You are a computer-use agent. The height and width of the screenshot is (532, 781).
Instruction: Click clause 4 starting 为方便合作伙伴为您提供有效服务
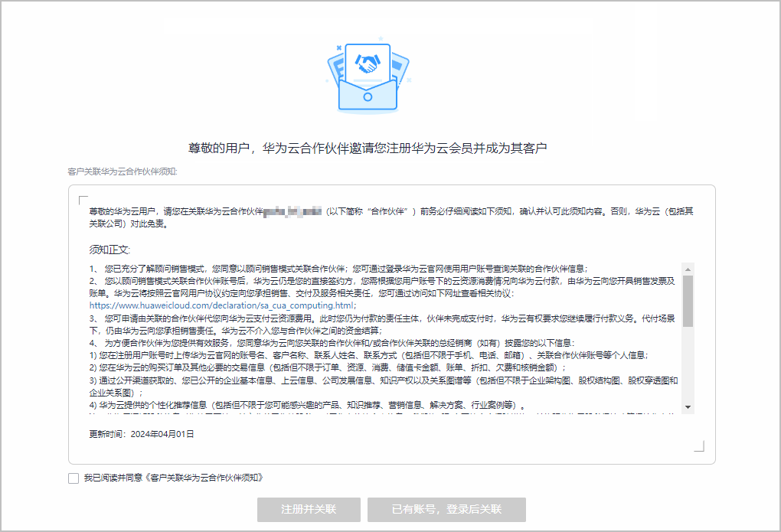click(x=332, y=343)
